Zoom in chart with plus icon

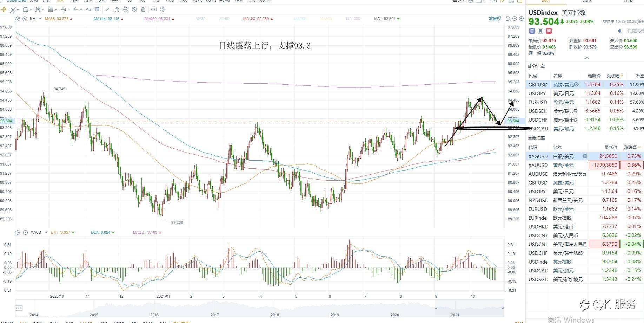click(x=521, y=19)
